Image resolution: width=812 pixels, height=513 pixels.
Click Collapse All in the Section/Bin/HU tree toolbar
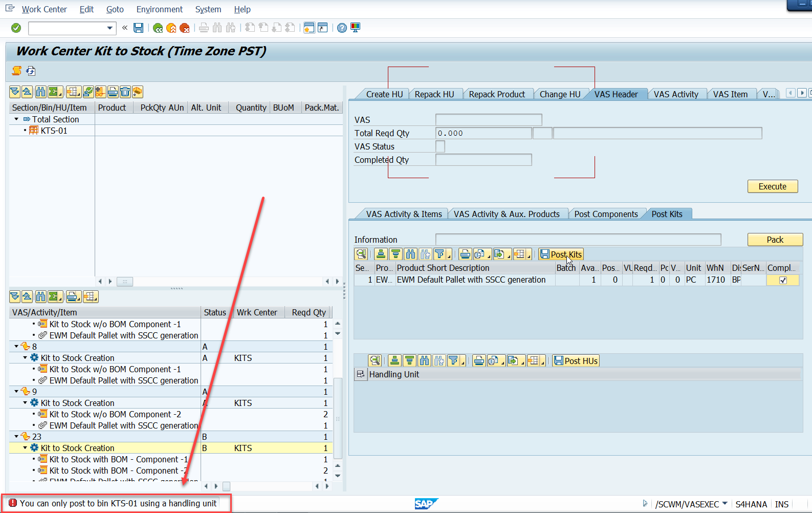pos(27,92)
